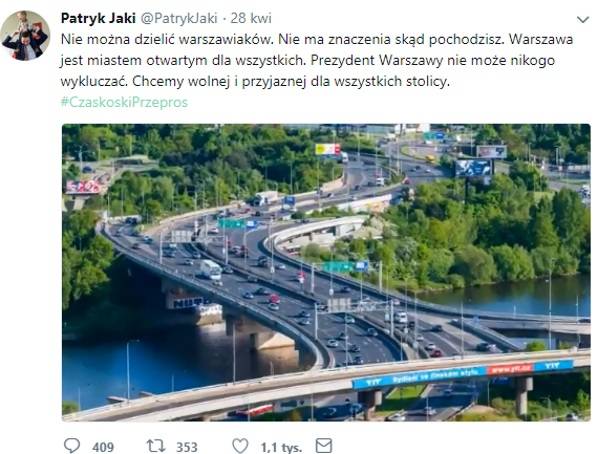Click the 1,1 tys. likes count
The image size is (598, 454).
point(281,447)
